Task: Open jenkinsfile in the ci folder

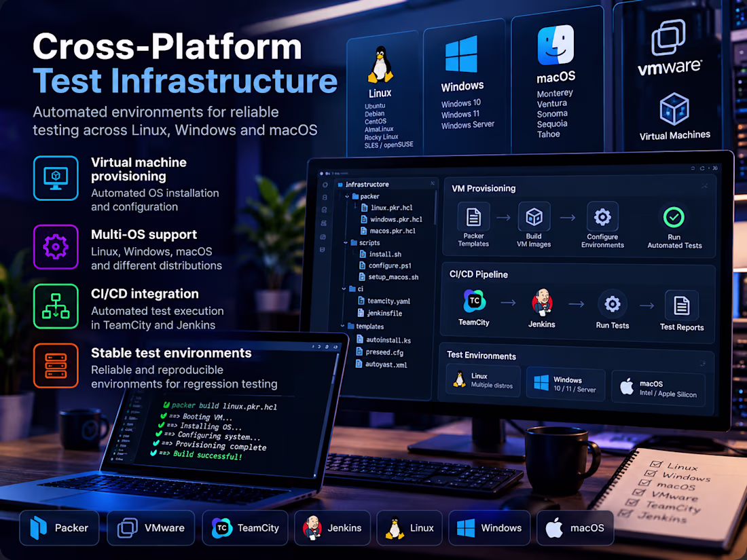Action: [380, 314]
